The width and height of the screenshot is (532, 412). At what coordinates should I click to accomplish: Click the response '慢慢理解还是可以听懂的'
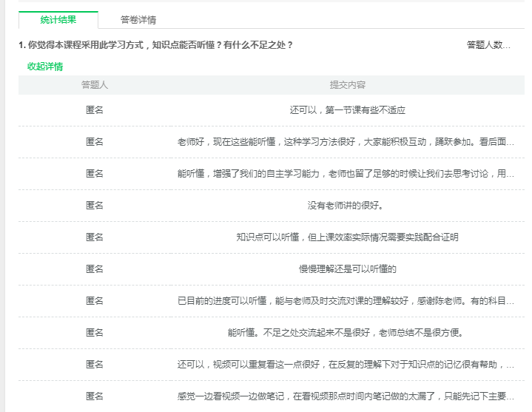pyautogui.click(x=347, y=269)
